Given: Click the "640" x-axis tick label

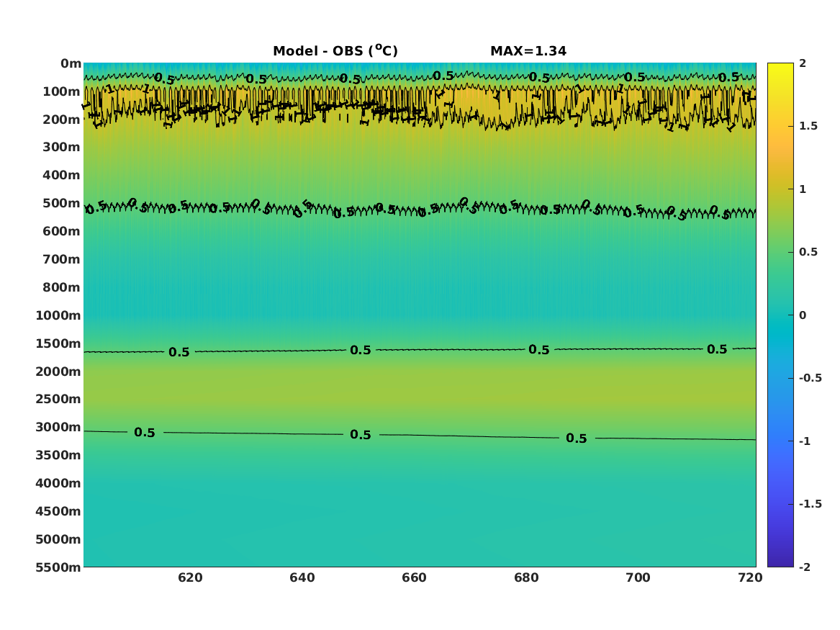Looking at the screenshot, I should pyautogui.click(x=302, y=577).
